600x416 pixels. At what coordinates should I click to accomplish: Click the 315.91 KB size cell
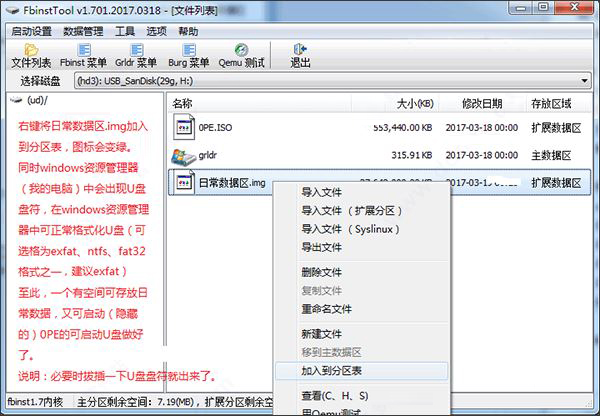[x=412, y=155]
